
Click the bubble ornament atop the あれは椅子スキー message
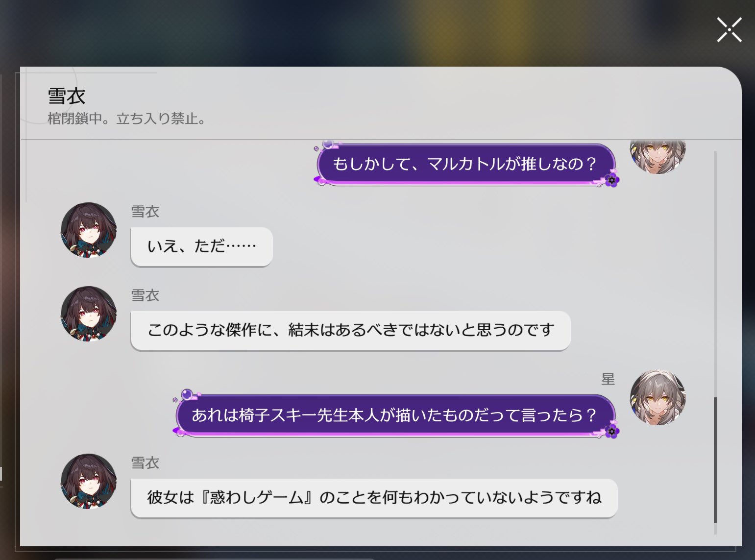(187, 394)
